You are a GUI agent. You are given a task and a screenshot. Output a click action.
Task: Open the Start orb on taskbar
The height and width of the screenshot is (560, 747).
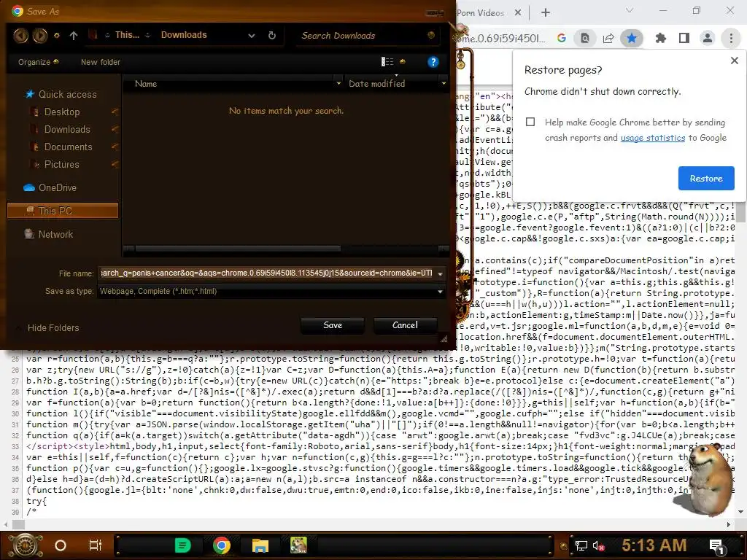click(26, 545)
